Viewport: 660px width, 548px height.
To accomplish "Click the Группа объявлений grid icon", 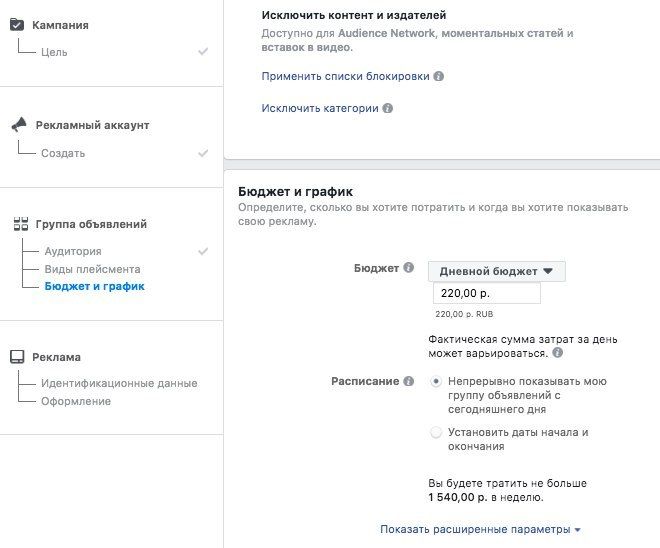I will 21,224.
